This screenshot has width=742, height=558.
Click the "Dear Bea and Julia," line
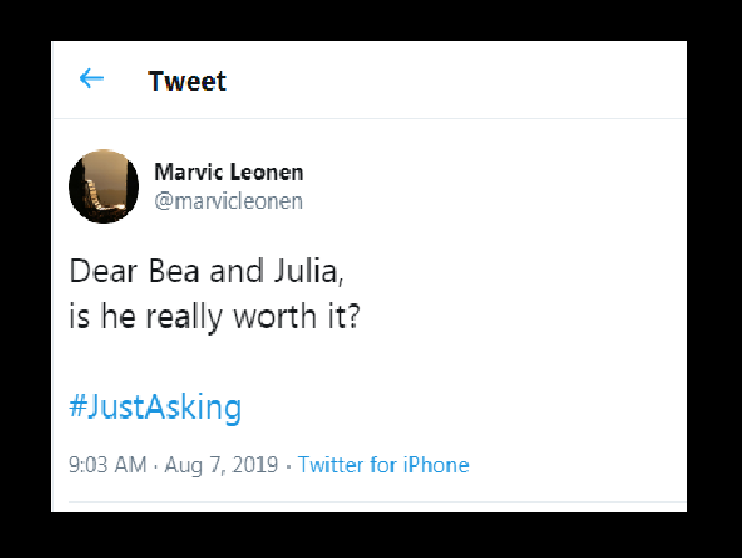(210, 271)
